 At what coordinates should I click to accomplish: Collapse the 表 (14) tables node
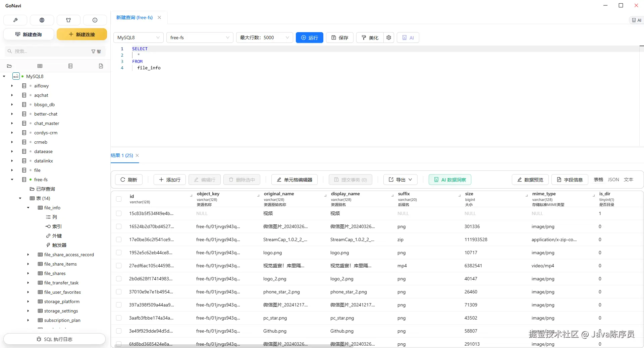point(20,198)
